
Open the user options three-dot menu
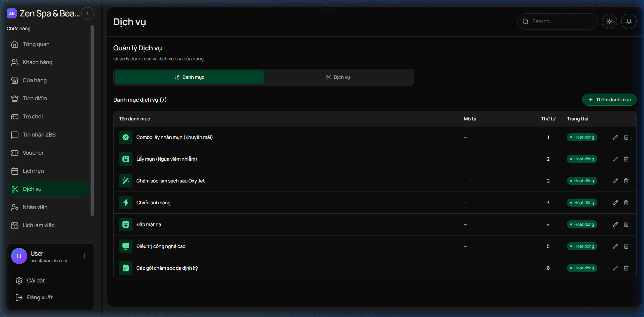[x=85, y=256]
